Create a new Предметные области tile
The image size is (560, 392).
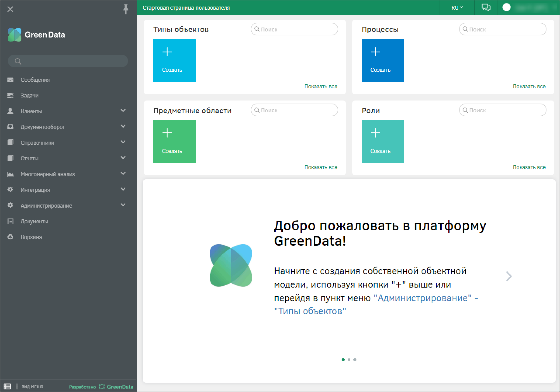(x=174, y=141)
